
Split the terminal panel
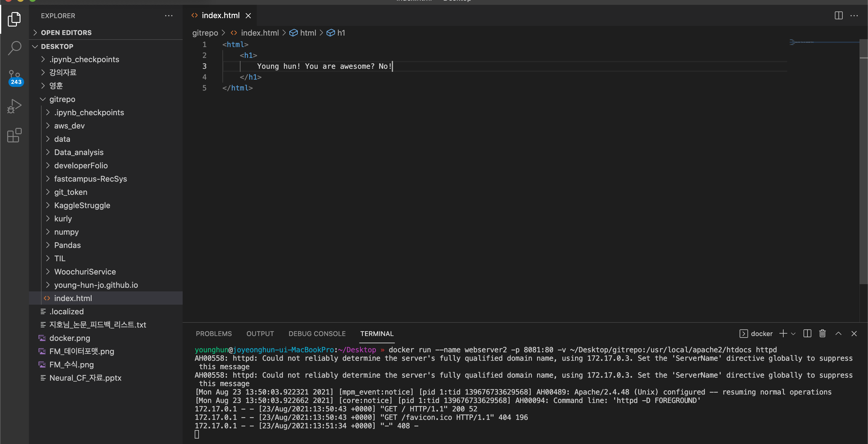pos(807,333)
